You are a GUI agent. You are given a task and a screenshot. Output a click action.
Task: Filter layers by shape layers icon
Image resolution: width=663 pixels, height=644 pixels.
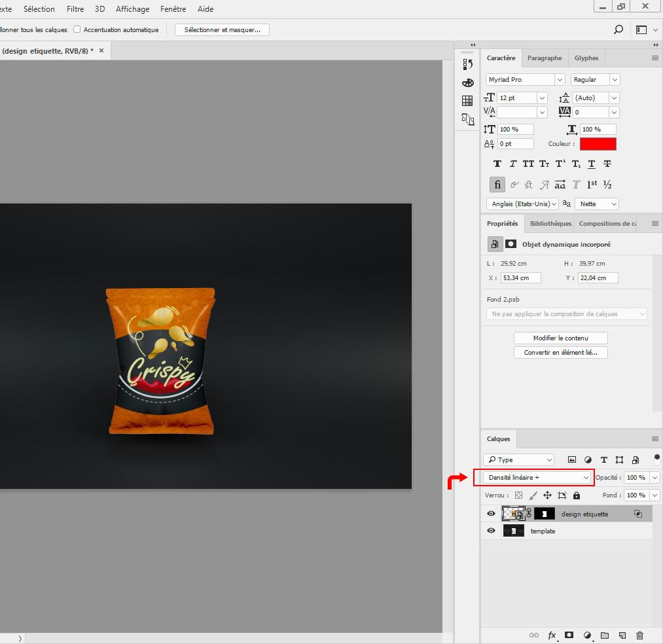click(x=619, y=459)
